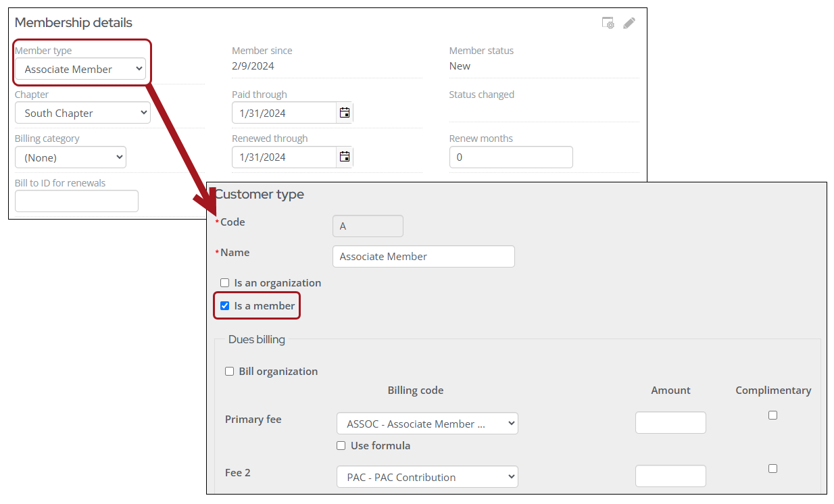
Task: Open the Fee 2 PAC Contribution dropdown
Action: click(x=427, y=476)
